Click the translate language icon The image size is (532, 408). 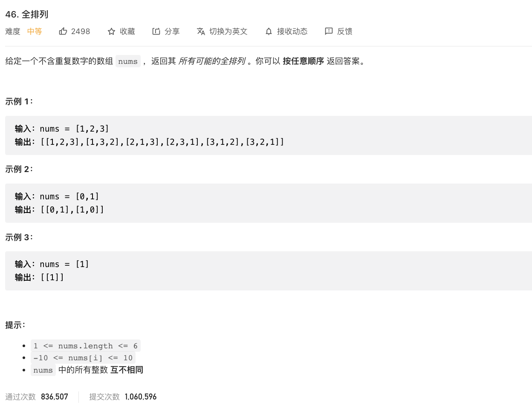(x=201, y=32)
